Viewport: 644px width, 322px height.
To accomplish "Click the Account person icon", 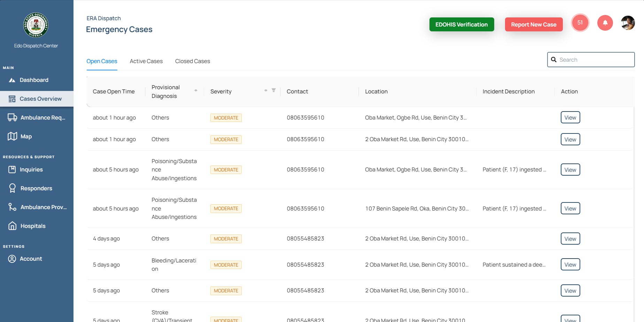I will [x=12, y=259].
